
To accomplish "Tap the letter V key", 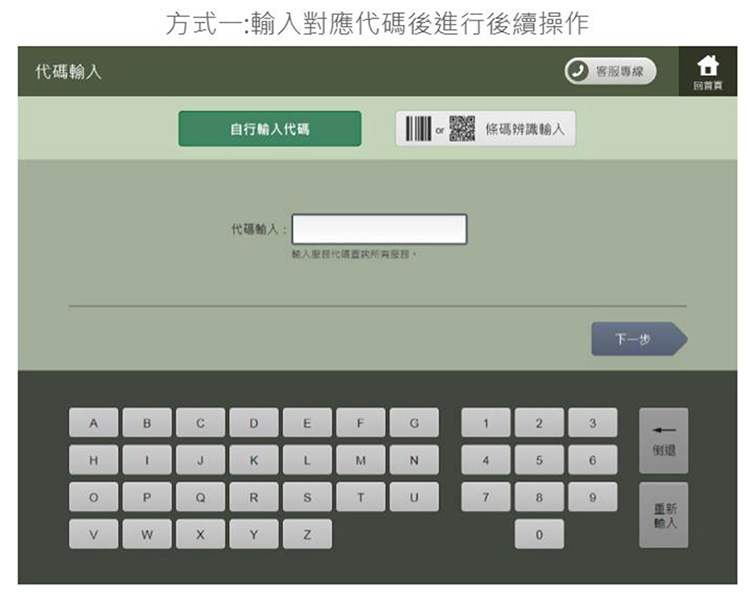I will point(93,534).
